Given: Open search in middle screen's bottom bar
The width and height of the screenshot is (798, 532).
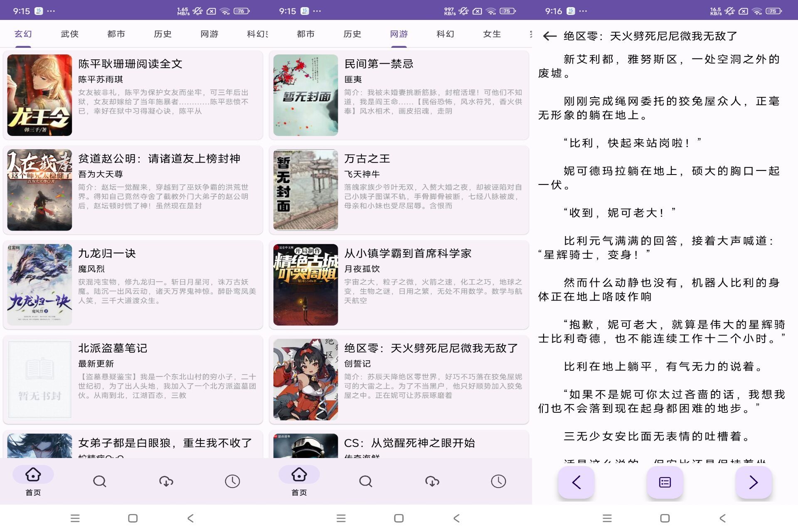Looking at the screenshot, I should (x=365, y=481).
